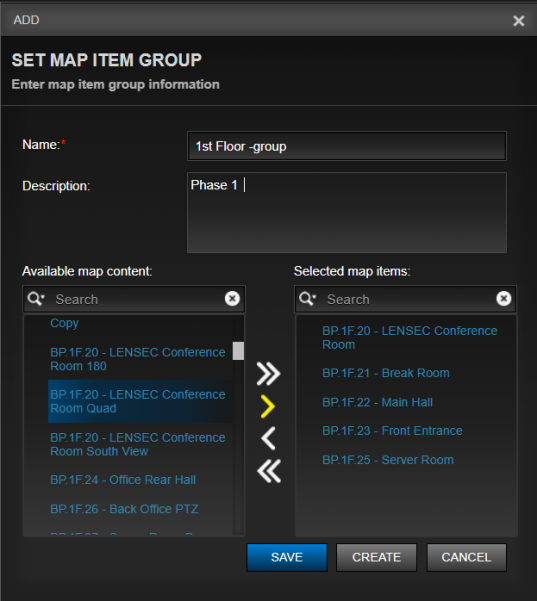
Task: Click the remove-all double left arrow
Action: click(x=269, y=471)
